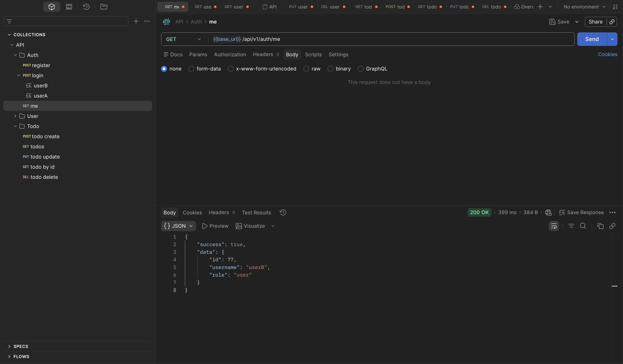Open the Environments icon in sidebar header
The width and height of the screenshot is (623, 364).
pos(69,7)
